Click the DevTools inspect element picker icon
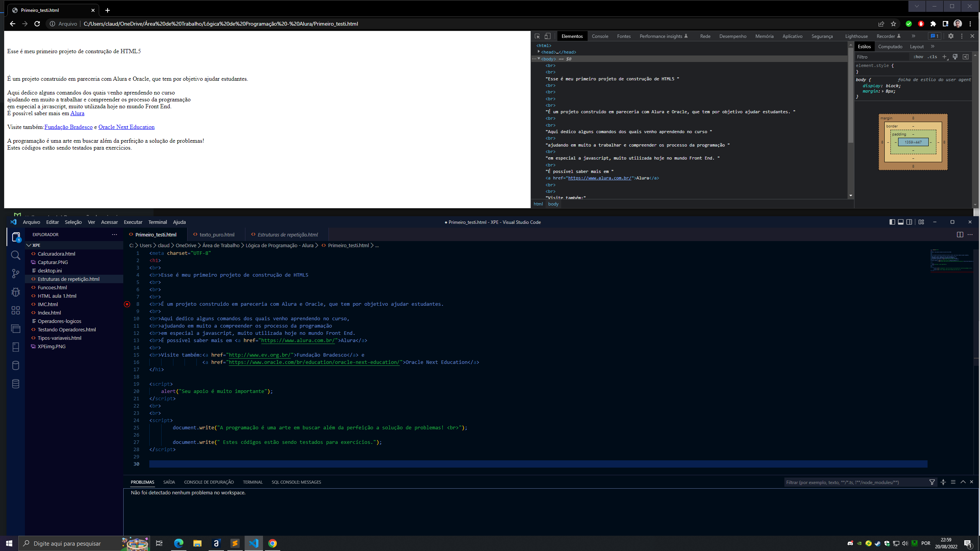The width and height of the screenshot is (980, 551). coord(537,36)
